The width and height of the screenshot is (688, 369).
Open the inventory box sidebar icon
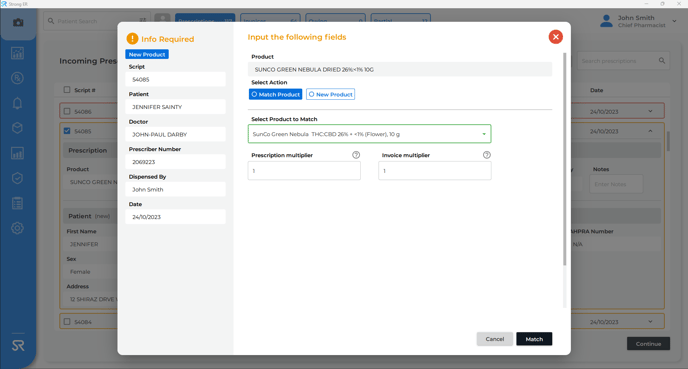(x=17, y=128)
